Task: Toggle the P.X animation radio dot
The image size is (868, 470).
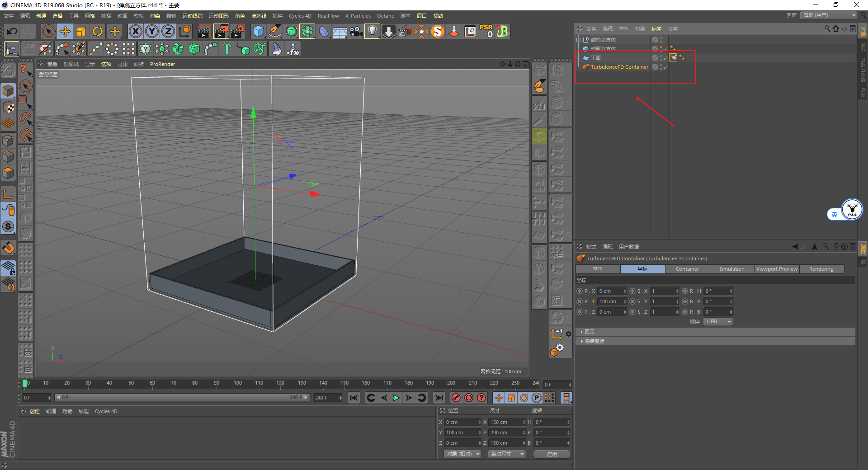Action: point(580,291)
